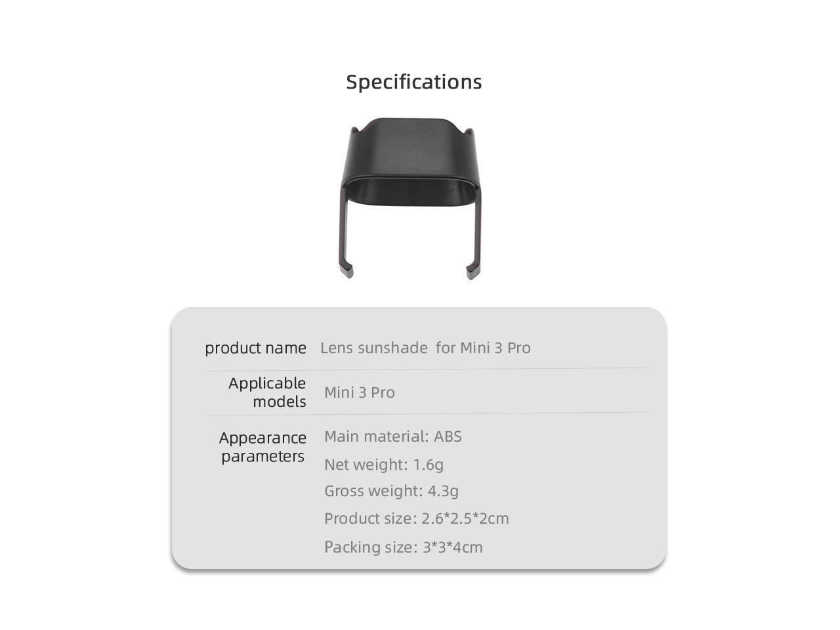Viewport: 840px width, 630px height.
Task: Click the "Main material: ABS" line
Action: coord(392,436)
